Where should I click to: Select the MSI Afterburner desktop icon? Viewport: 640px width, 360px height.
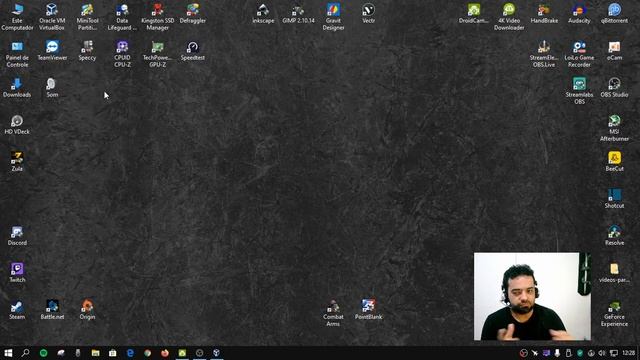tap(614, 128)
